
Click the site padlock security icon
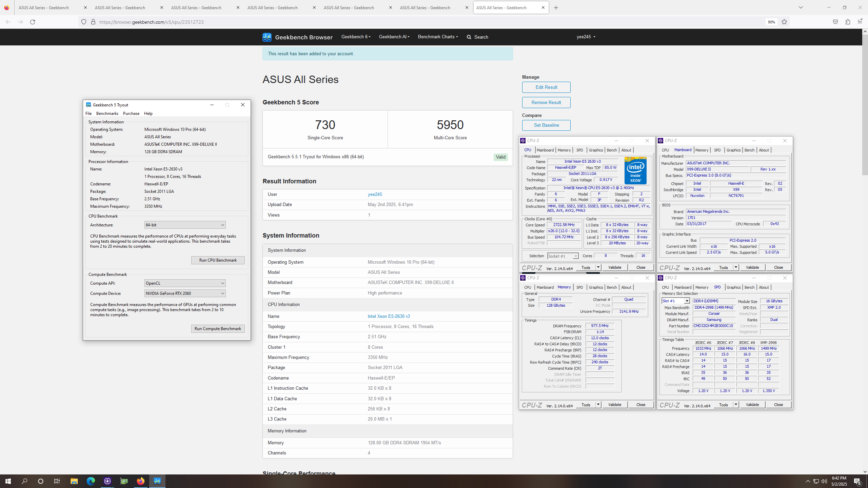point(93,22)
